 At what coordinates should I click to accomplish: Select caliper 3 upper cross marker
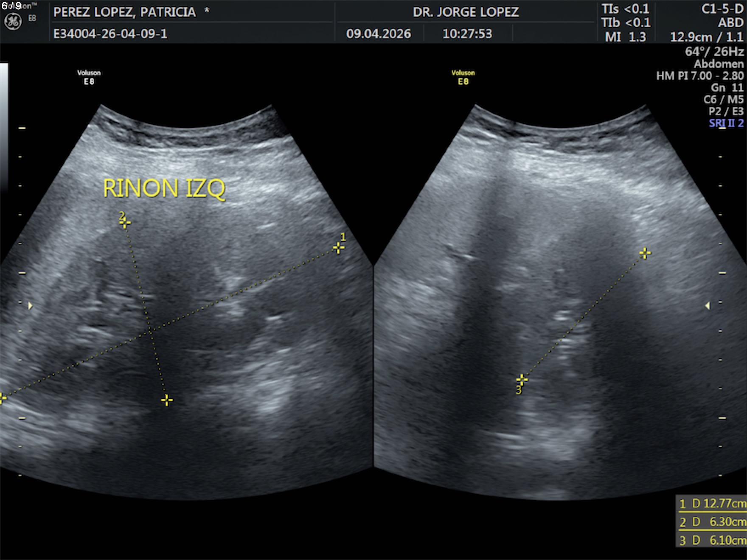[x=645, y=253]
